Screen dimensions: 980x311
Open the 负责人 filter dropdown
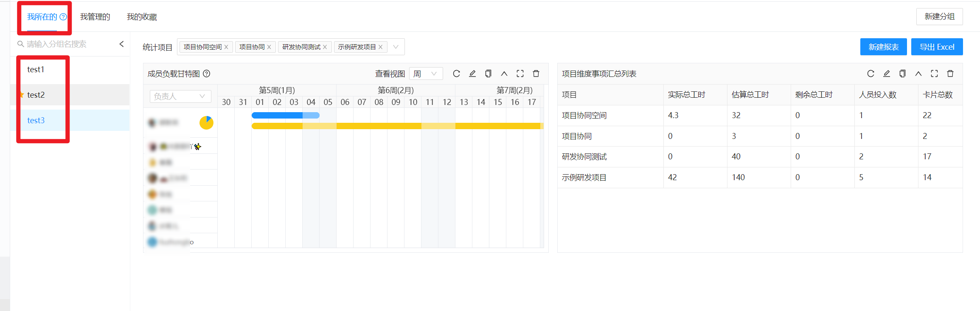tap(180, 96)
